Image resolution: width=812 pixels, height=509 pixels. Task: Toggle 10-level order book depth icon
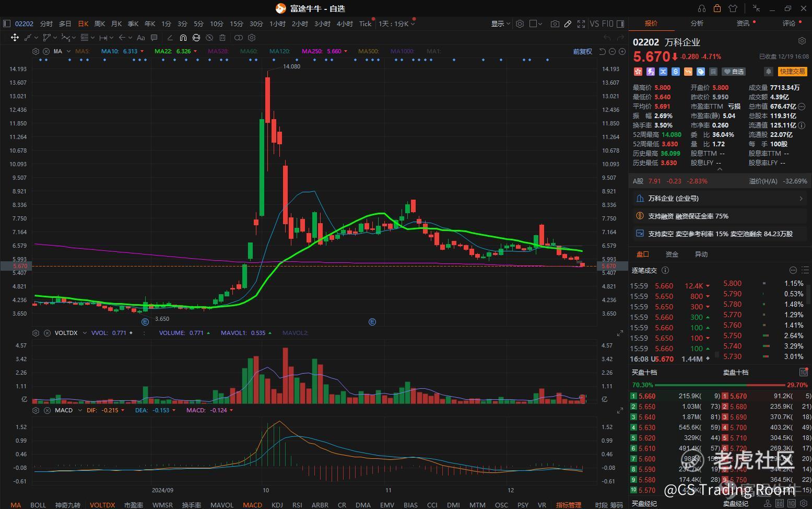click(x=803, y=372)
